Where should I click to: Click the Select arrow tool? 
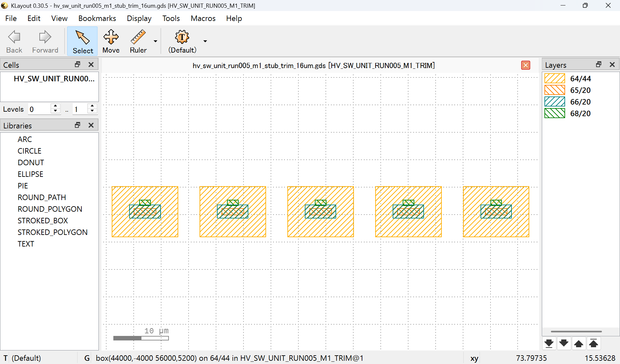point(83,41)
